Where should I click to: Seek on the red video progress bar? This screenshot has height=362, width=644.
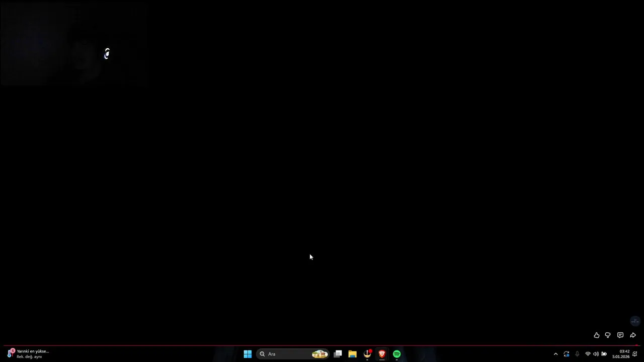click(x=322, y=345)
